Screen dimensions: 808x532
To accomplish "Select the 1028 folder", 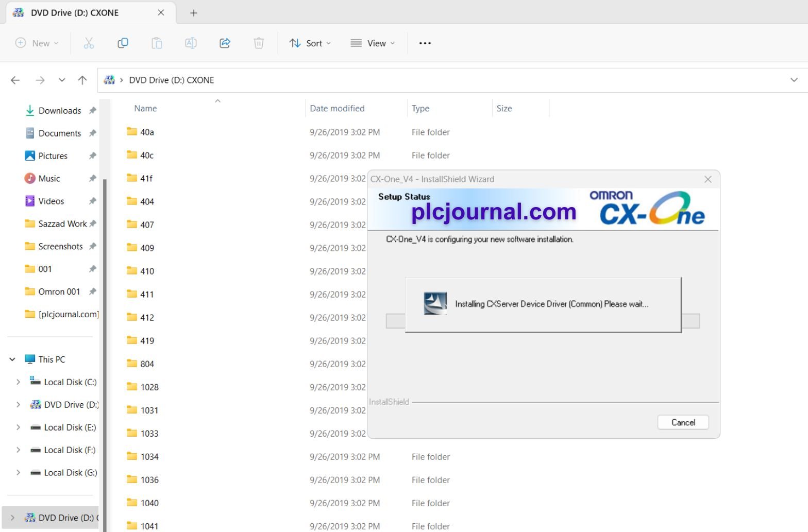I will click(x=149, y=387).
